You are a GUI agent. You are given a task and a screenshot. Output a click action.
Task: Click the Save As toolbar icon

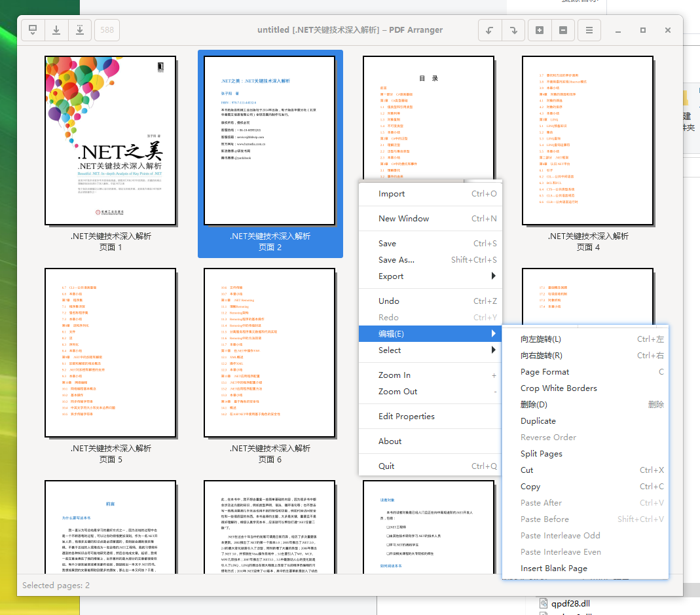(80, 30)
